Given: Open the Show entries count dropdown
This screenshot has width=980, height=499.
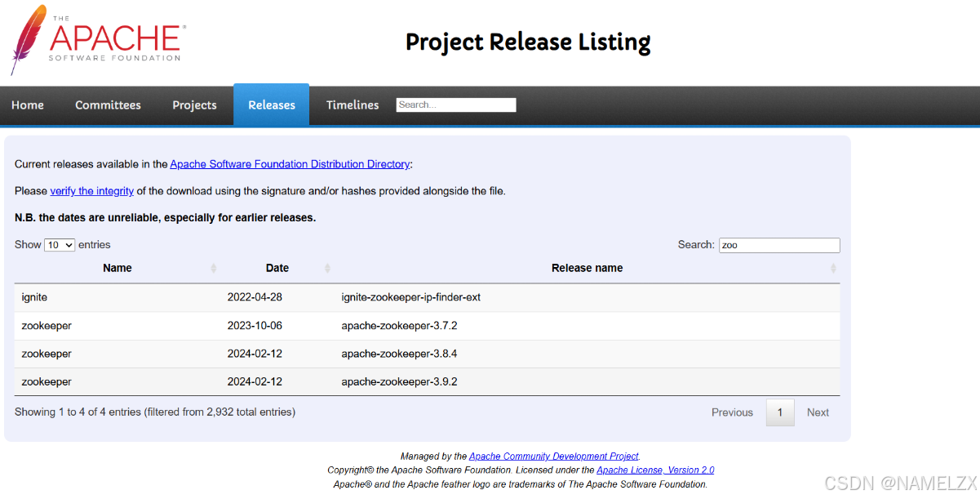Looking at the screenshot, I should (x=60, y=245).
